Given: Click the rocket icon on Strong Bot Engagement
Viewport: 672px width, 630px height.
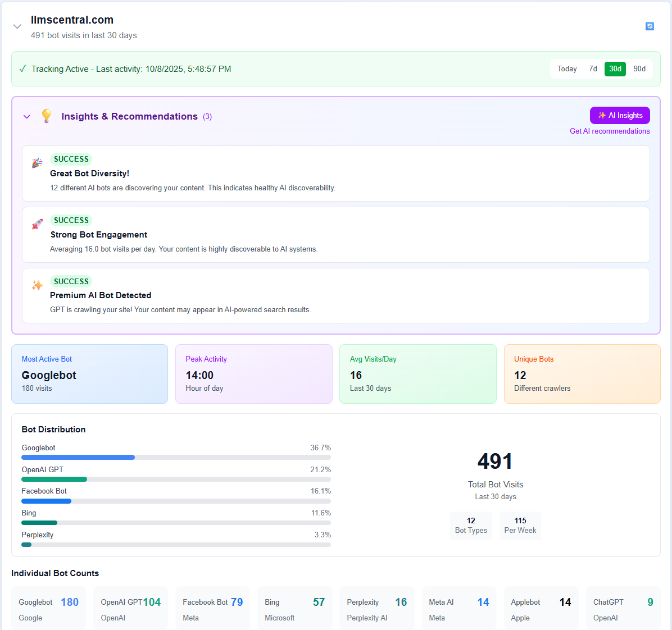Looking at the screenshot, I should (37, 224).
